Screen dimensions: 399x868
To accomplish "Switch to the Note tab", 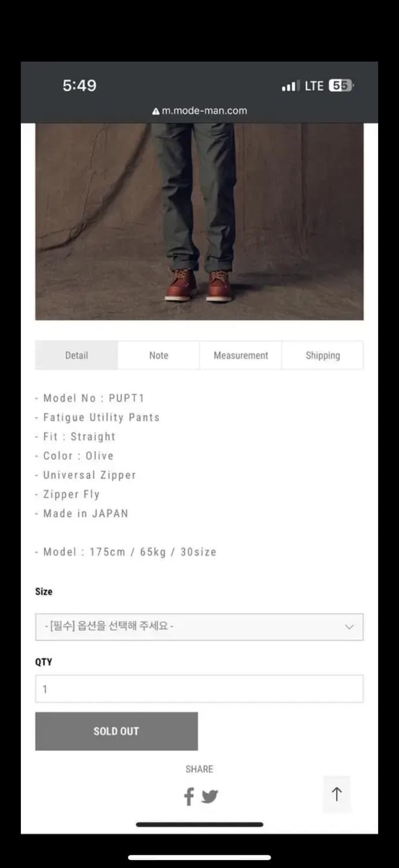I will click(158, 355).
